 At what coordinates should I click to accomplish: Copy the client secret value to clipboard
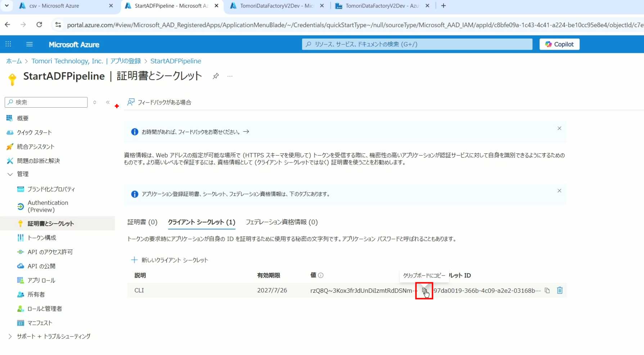(424, 291)
